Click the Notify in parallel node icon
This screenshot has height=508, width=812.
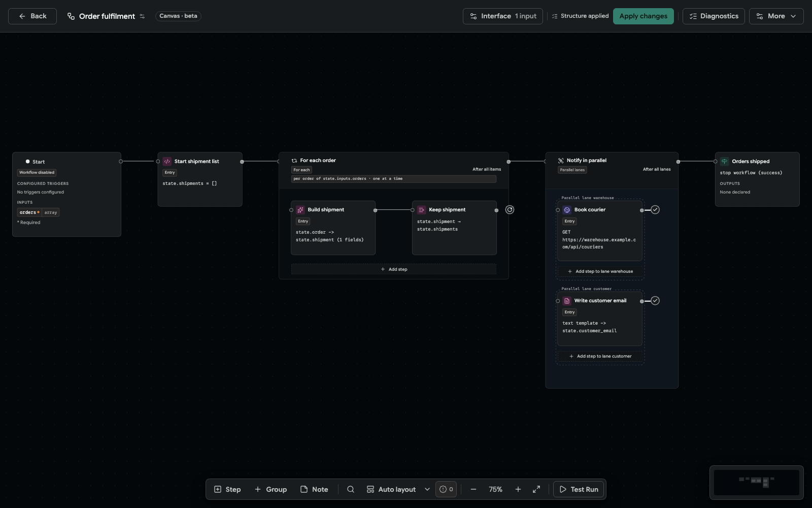(x=561, y=161)
